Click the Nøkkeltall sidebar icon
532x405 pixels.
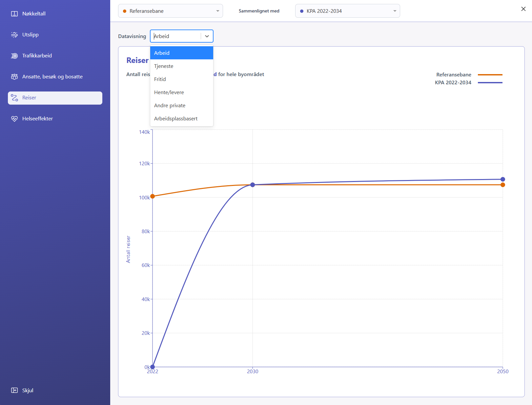(14, 14)
